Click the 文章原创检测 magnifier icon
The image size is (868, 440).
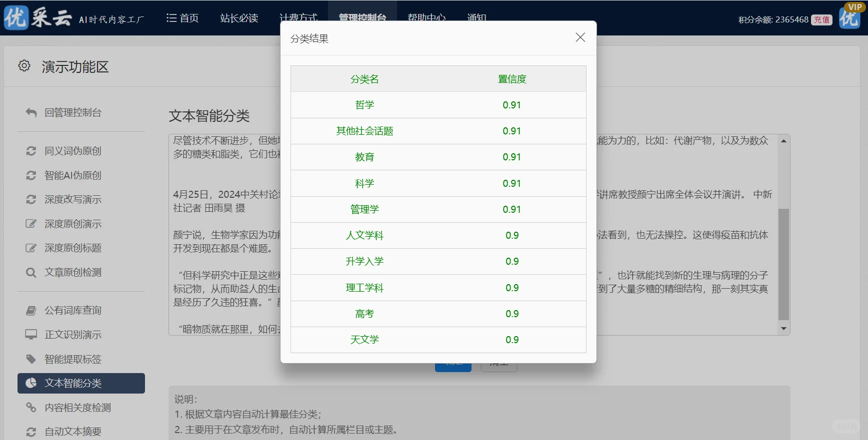[31, 272]
